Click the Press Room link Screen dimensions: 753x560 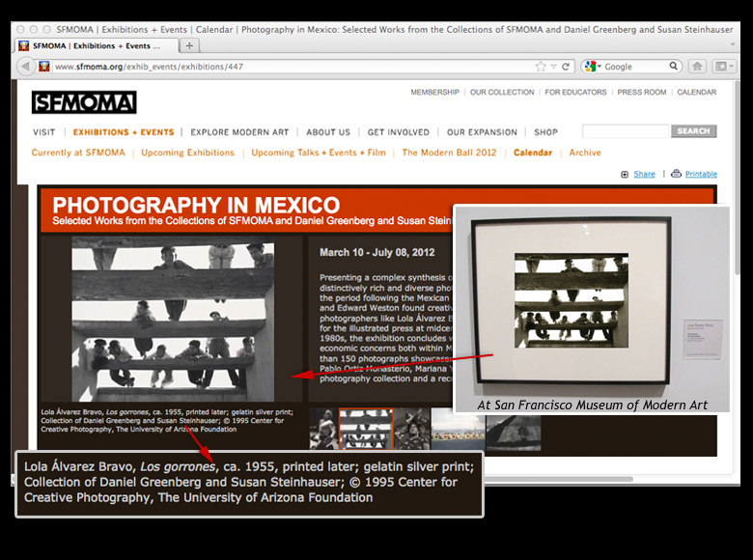coord(642,93)
